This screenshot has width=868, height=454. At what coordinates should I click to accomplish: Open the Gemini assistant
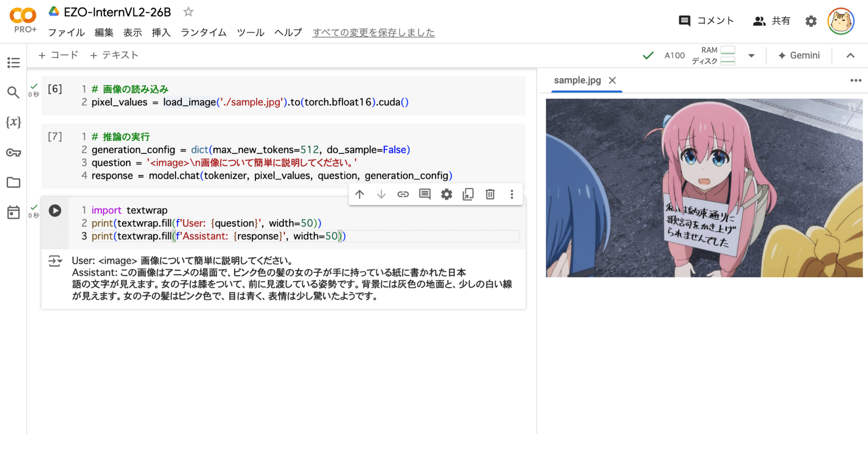point(799,55)
